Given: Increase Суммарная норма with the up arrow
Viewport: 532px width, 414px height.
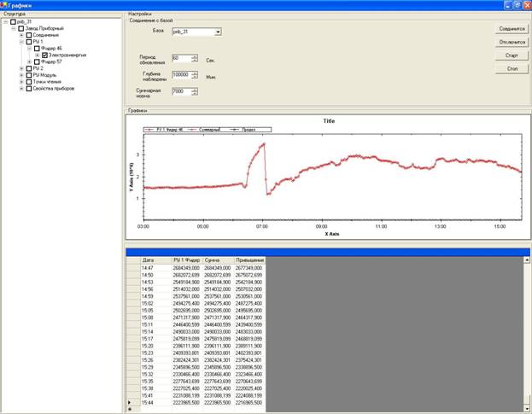Looking at the screenshot, I should pyautogui.click(x=195, y=90).
